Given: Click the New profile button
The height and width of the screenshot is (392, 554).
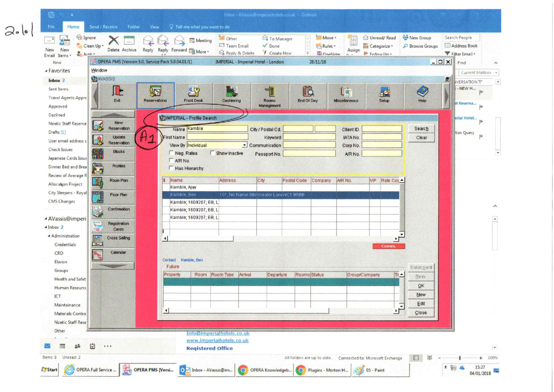Looking at the screenshot, I should (x=421, y=294).
